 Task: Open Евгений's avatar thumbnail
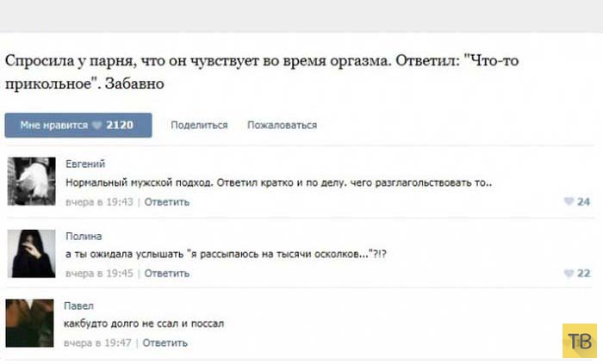click(32, 182)
